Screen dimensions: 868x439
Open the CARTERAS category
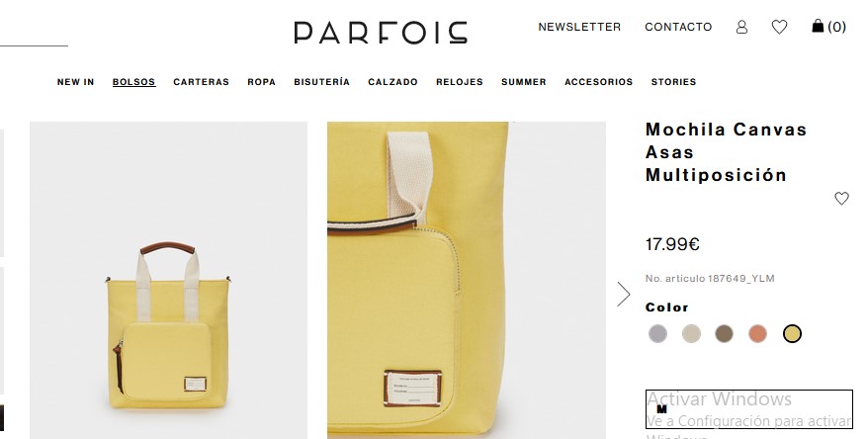coord(201,82)
